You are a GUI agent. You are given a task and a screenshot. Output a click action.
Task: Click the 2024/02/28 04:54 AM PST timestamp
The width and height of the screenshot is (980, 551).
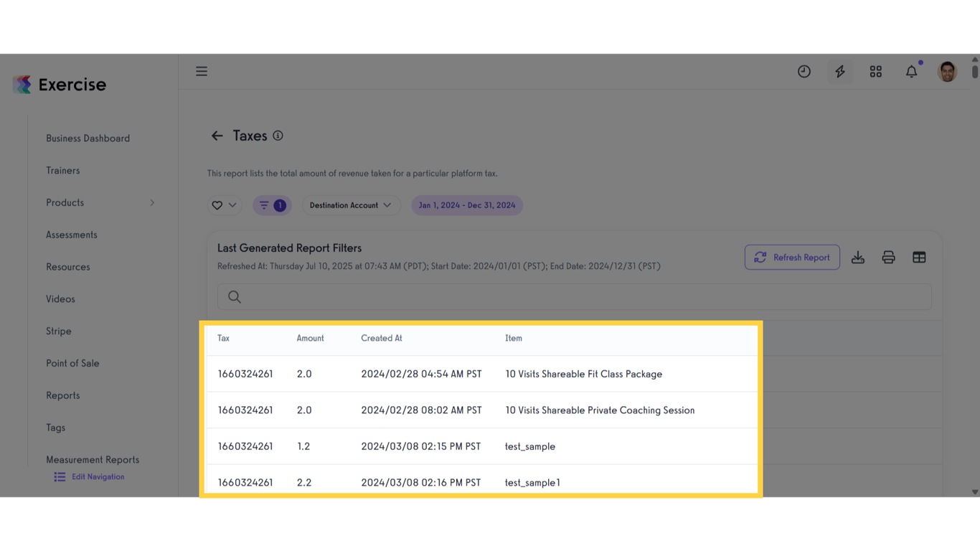(421, 375)
